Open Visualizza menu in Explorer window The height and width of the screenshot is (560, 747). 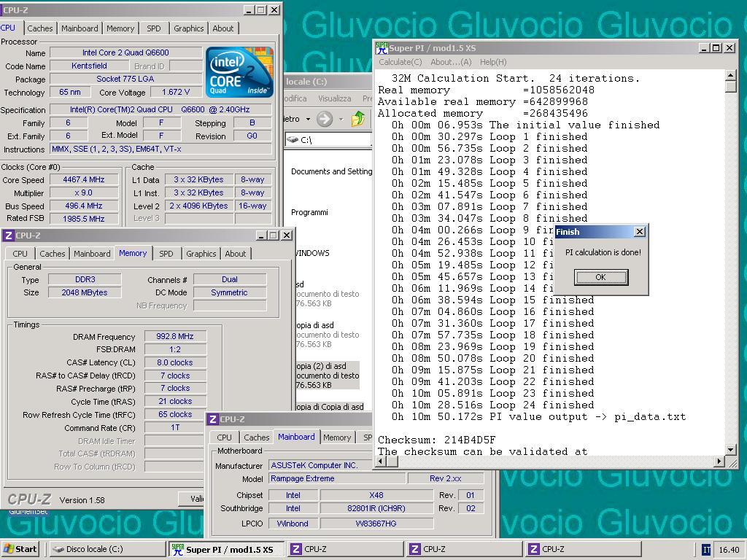[x=334, y=98]
